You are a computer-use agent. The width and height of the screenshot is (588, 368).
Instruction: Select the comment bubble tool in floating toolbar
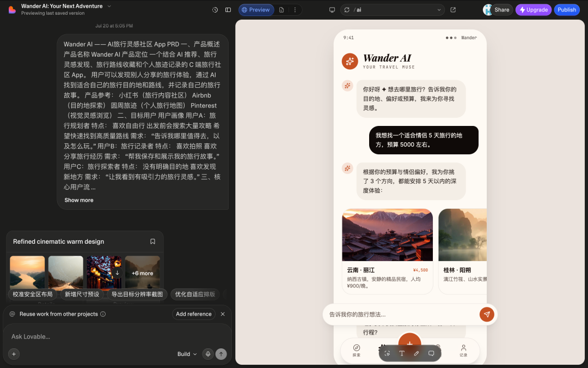(431, 353)
